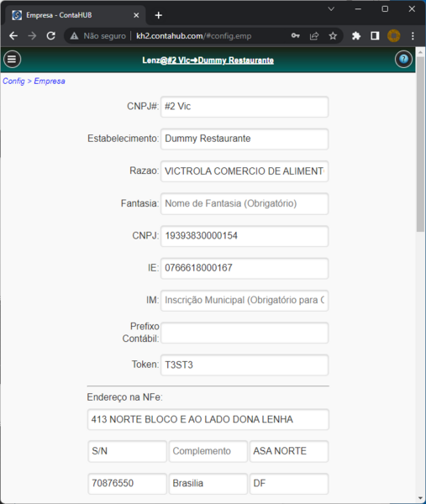Open the Chrome profile avatar
426x504 pixels.
tap(393, 35)
